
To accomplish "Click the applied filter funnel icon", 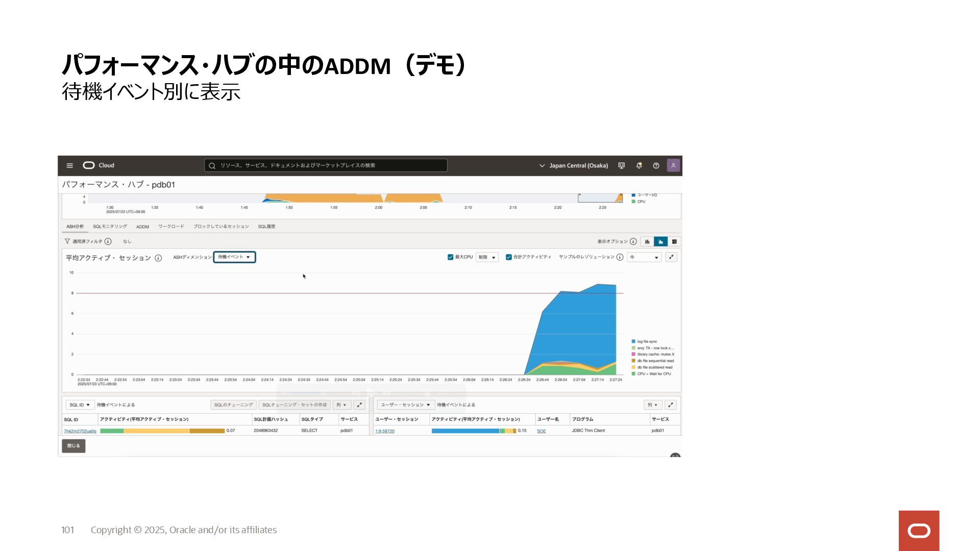I will coord(67,241).
